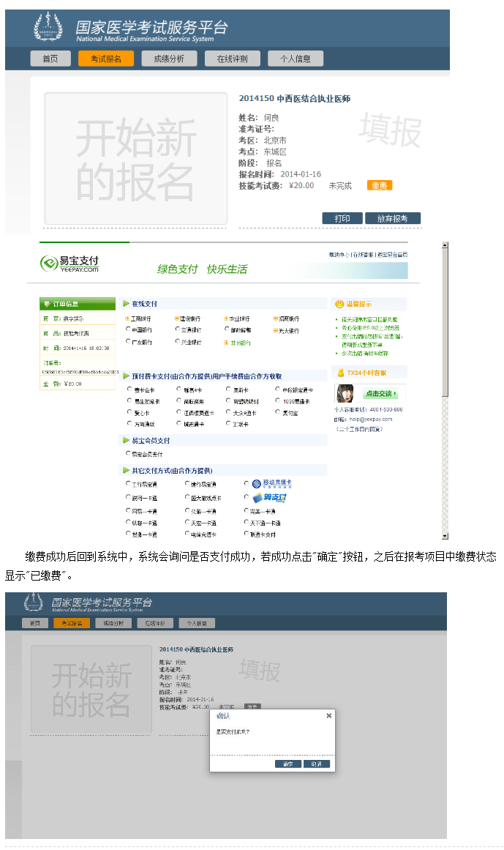Select the 城市通卡 prepaid card option
Image resolution: width=504 pixels, height=850 pixels.
coord(179,423)
